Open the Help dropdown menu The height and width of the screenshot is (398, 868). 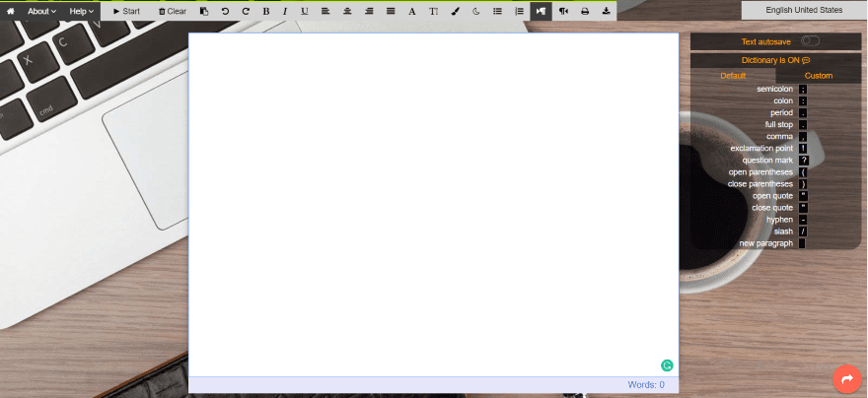[81, 11]
